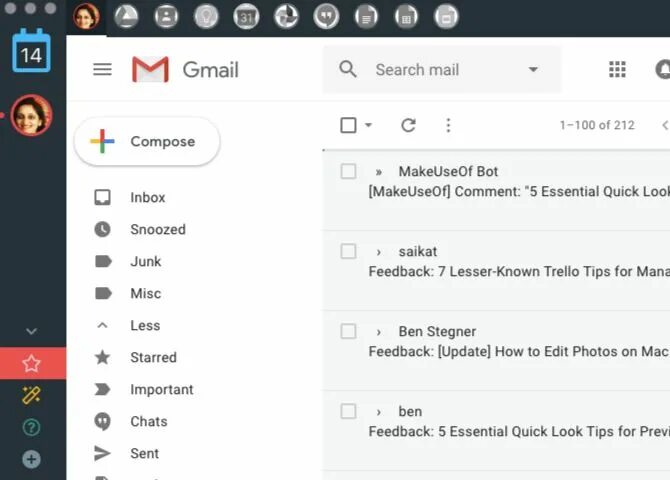The height and width of the screenshot is (480, 670).
Task: Toggle importance marker on saikat email
Action: pos(378,252)
